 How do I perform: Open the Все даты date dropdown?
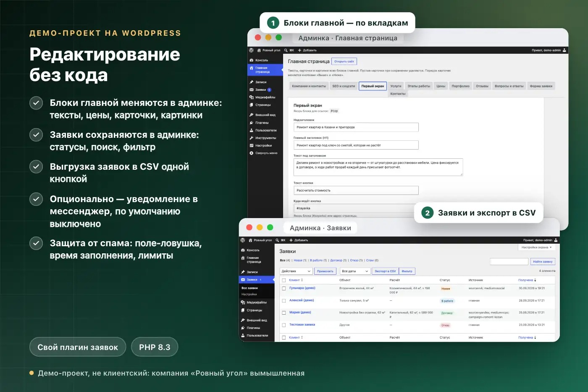coord(355,271)
